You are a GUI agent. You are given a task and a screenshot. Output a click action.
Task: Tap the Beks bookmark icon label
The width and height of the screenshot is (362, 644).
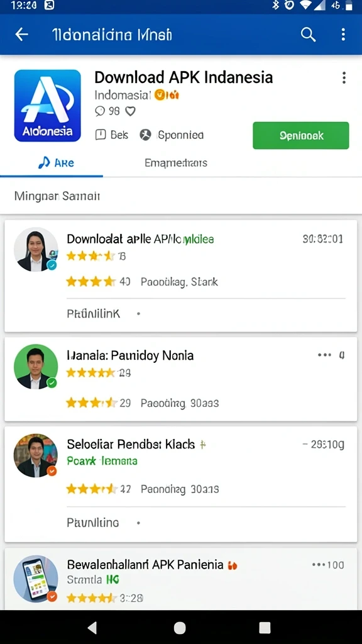coord(112,135)
